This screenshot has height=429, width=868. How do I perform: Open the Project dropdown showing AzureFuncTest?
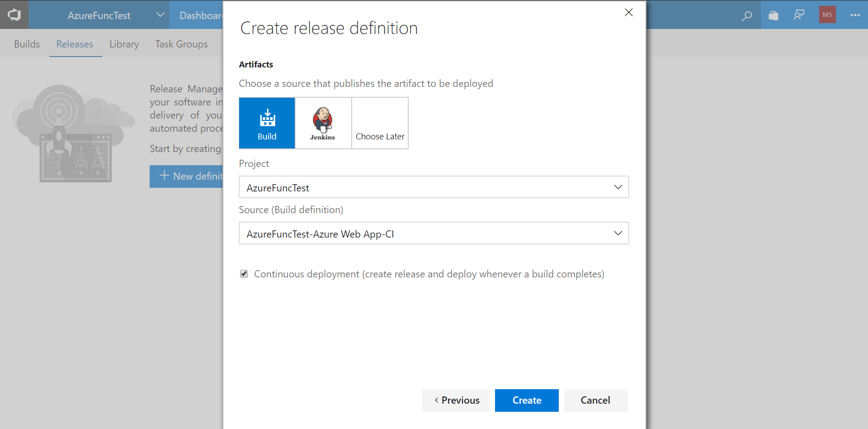(x=434, y=187)
